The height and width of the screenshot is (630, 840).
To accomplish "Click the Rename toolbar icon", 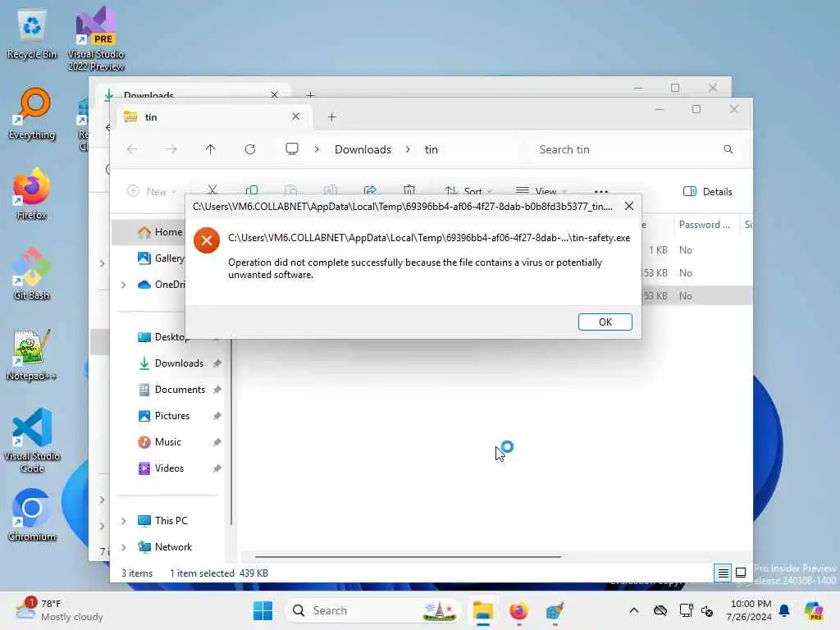I will pyautogui.click(x=331, y=190).
